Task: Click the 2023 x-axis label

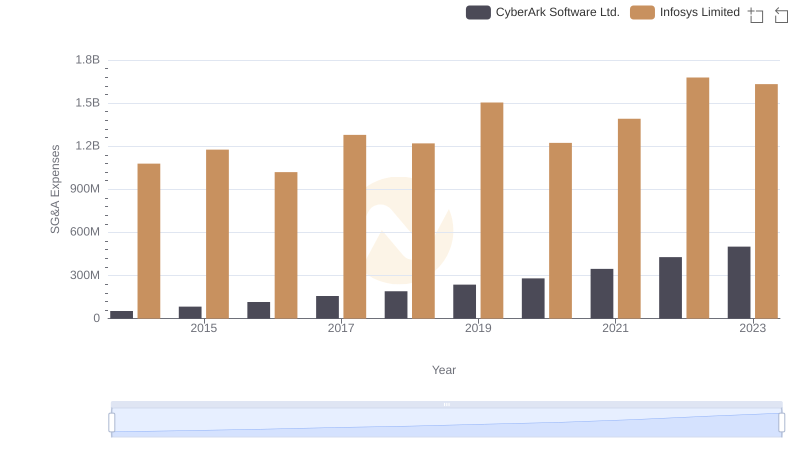Action: pyautogui.click(x=753, y=328)
